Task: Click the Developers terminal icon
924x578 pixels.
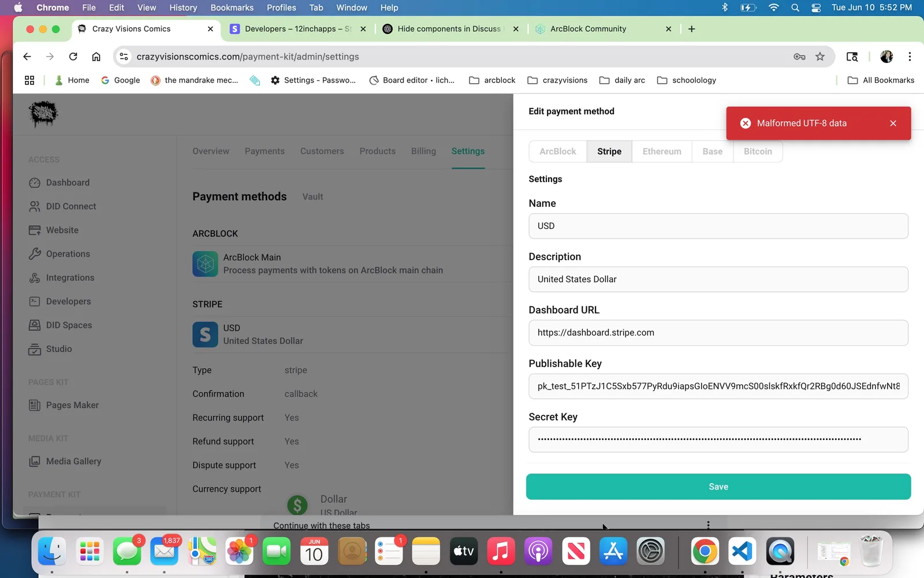Action: (35, 301)
